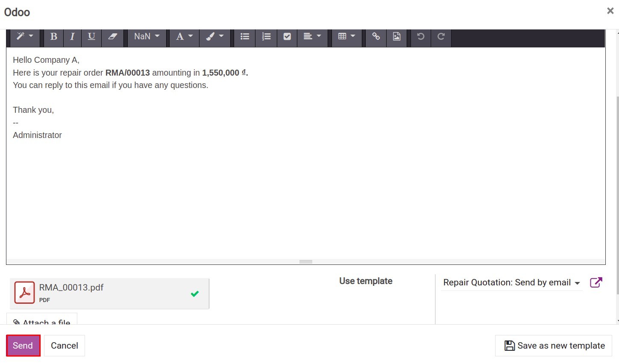The height and width of the screenshot is (364, 619).
Task: Open the magic wand style dropdown
Action: [25, 37]
